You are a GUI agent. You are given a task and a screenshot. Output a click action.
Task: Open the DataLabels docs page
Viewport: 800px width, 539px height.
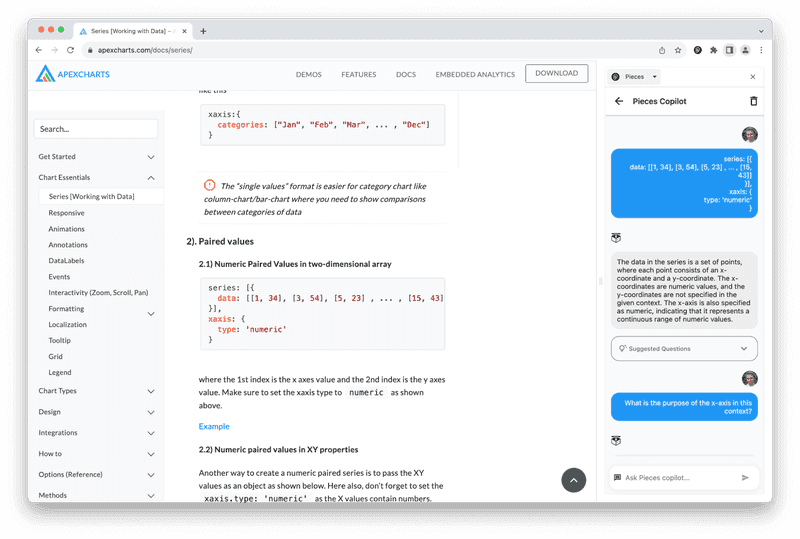coord(66,261)
